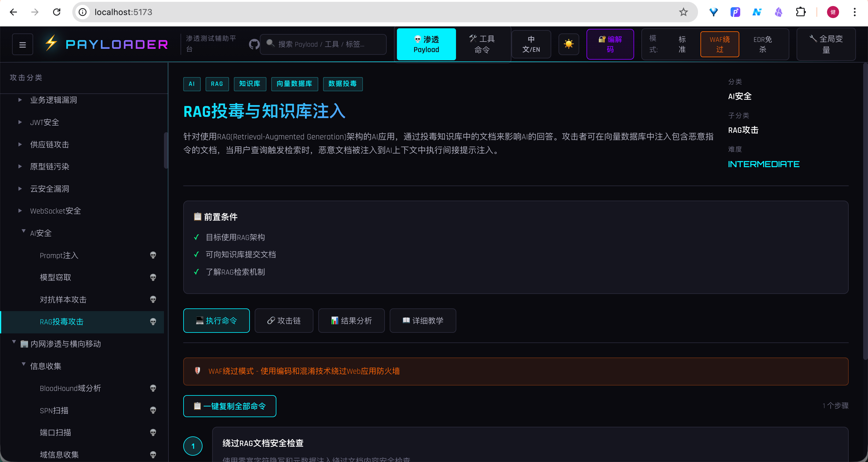Click skull icon beside 模型窃取
868x462 pixels.
(153, 277)
